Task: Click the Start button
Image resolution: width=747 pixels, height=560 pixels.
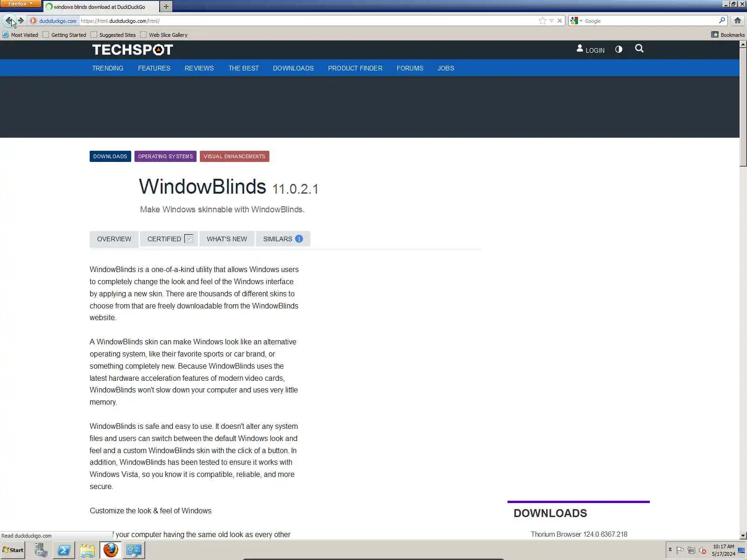Action: 13,550
